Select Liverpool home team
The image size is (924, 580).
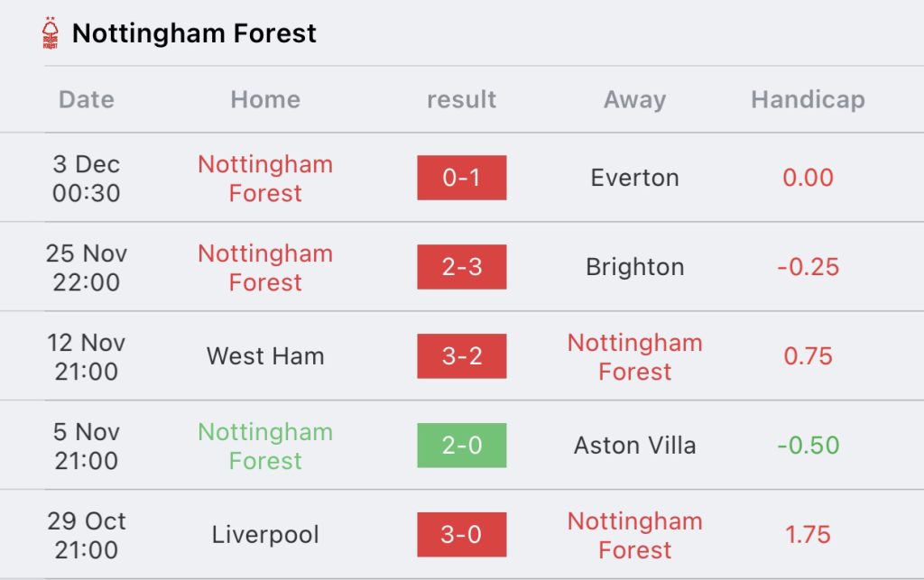(x=265, y=535)
